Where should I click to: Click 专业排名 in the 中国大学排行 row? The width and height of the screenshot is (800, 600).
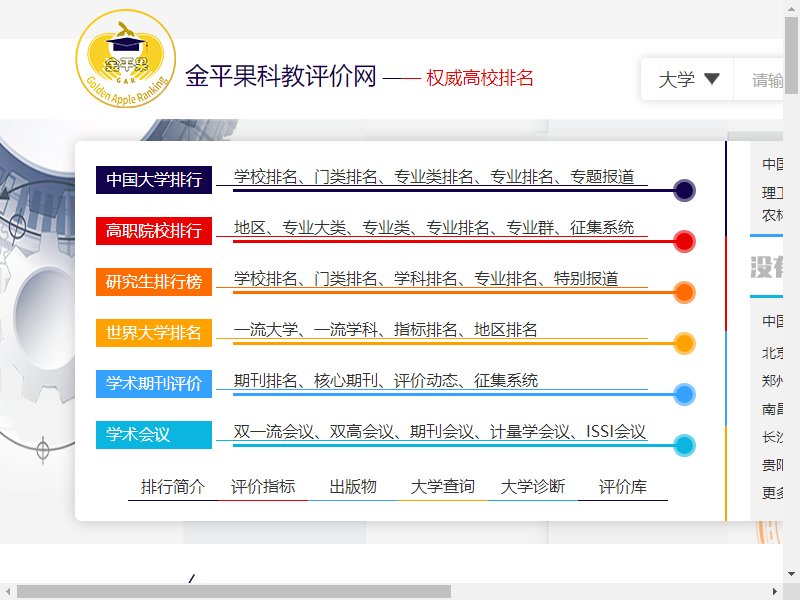pyautogui.click(x=521, y=177)
